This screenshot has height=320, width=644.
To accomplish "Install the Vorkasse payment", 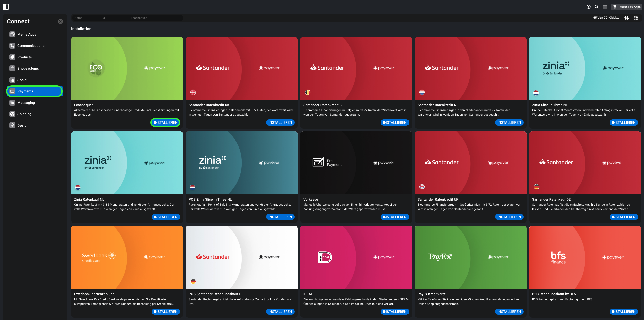I will point(395,217).
